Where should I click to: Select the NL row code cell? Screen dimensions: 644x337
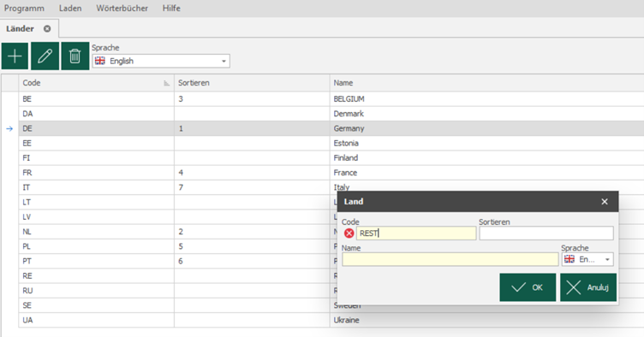coord(96,232)
